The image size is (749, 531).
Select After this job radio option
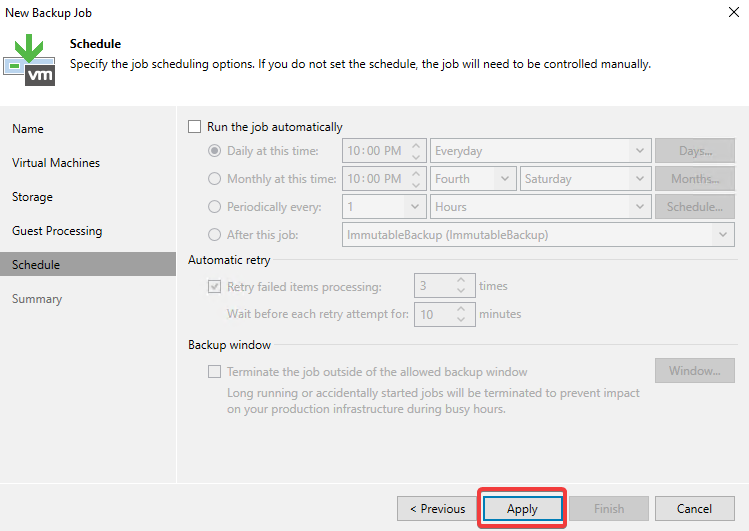[214, 234]
